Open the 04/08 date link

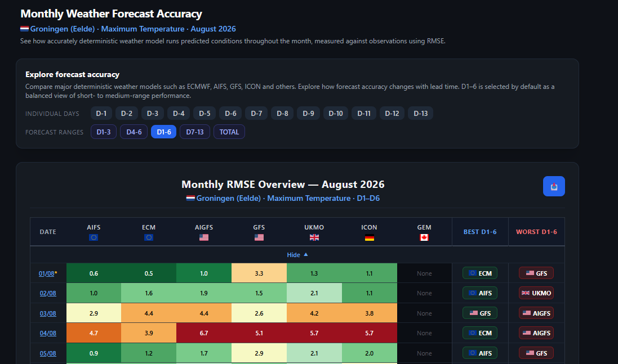[48, 333]
